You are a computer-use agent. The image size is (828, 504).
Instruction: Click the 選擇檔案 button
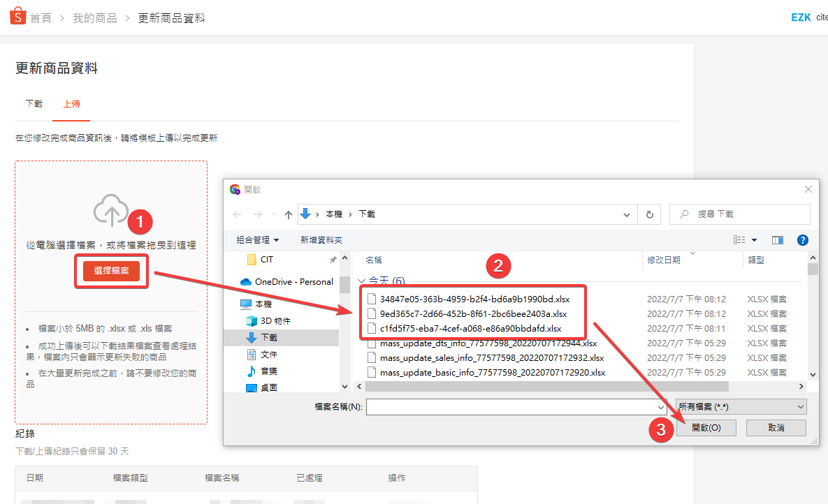pyautogui.click(x=111, y=271)
